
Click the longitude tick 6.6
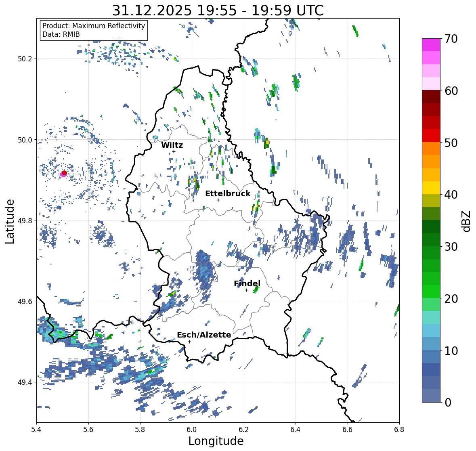tap(348, 430)
